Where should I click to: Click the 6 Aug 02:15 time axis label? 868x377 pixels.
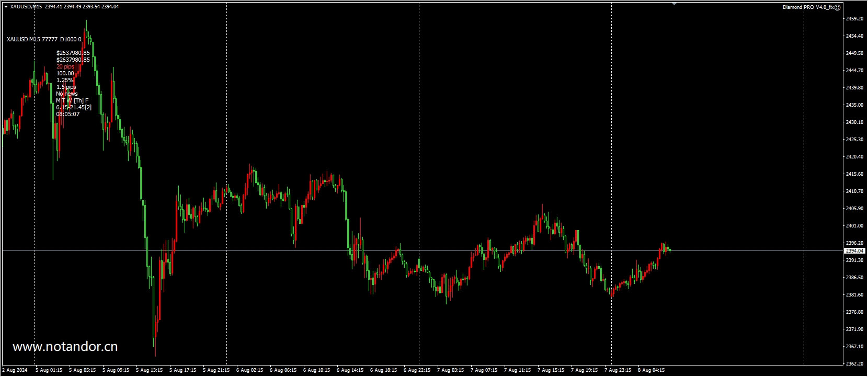(x=249, y=370)
